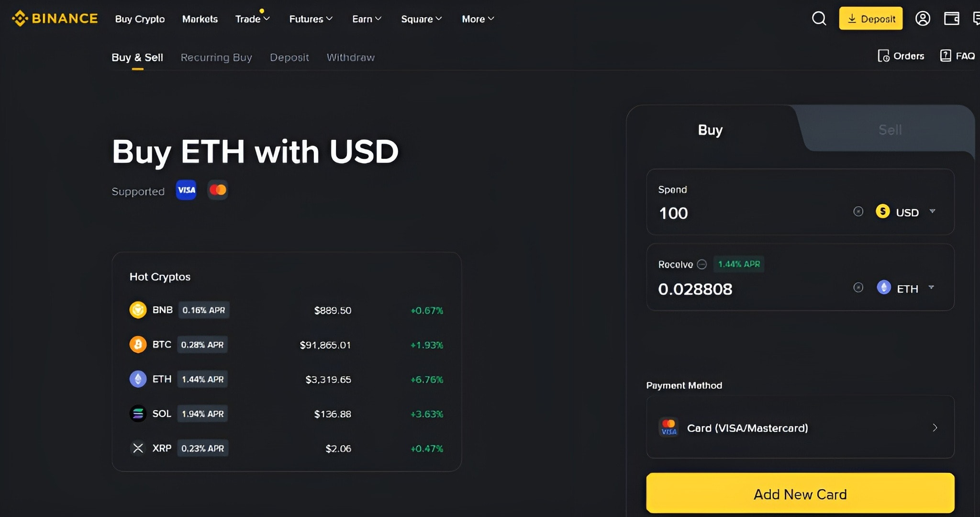This screenshot has height=517, width=980.
Task: Click the Mastercard supported payment icon
Action: [217, 190]
